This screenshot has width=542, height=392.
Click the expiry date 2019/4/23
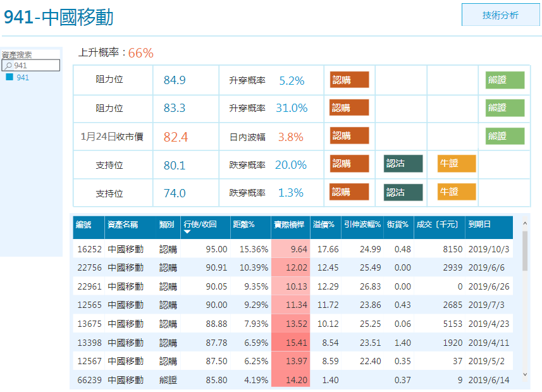pyautogui.click(x=489, y=324)
